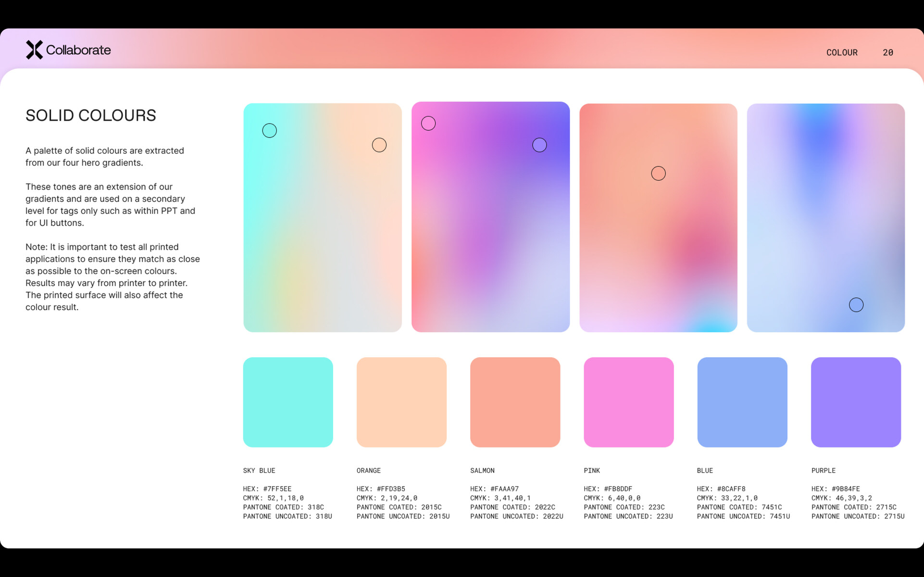This screenshot has width=924, height=577.
Task: Click the purple sampler circle on the second gradient
Action: 539,145
